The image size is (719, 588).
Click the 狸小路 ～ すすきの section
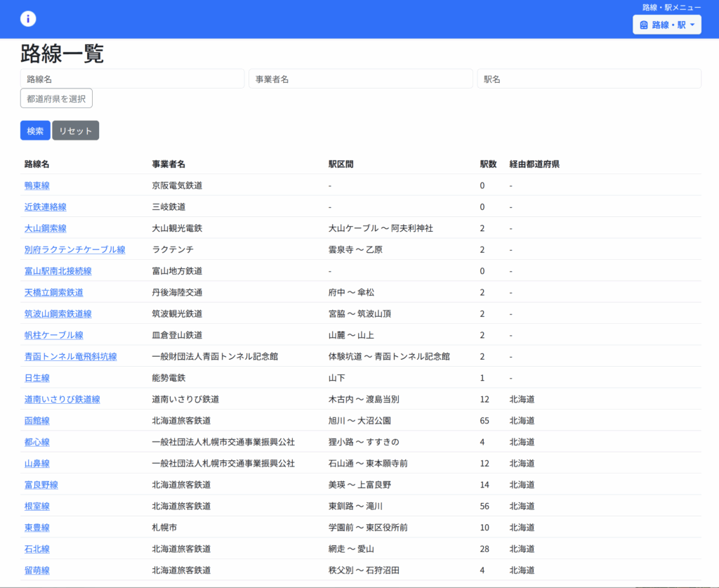[364, 442]
